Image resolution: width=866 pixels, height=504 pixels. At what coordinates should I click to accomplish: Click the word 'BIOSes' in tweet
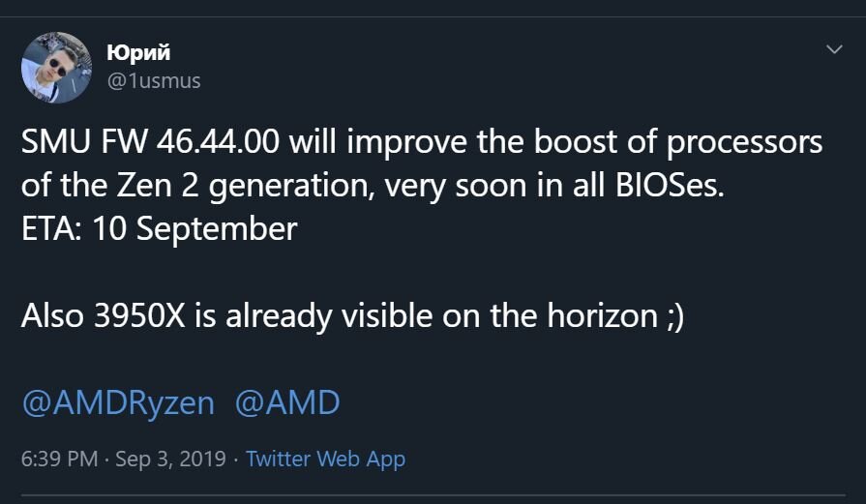pyautogui.click(x=670, y=186)
